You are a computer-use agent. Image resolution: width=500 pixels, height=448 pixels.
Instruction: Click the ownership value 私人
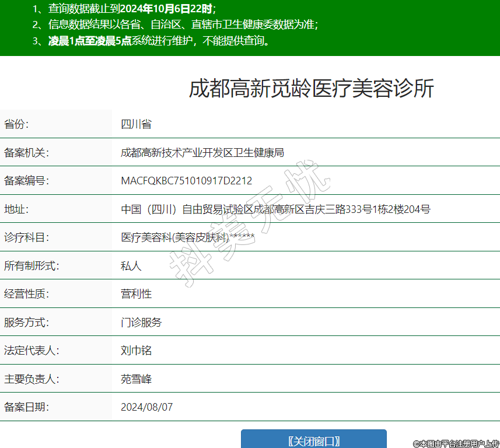point(131,266)
